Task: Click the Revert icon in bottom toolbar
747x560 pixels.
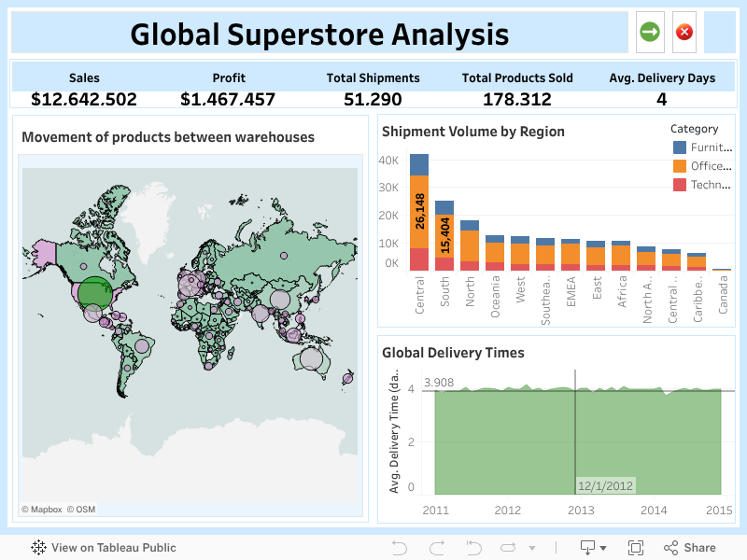Action: [x=473, y=548]
